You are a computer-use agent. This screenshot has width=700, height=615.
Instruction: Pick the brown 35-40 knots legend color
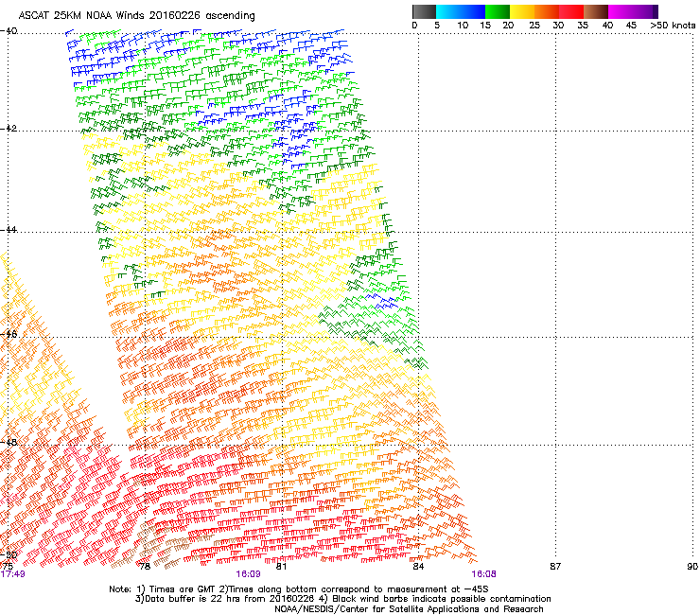click(596, 11)
